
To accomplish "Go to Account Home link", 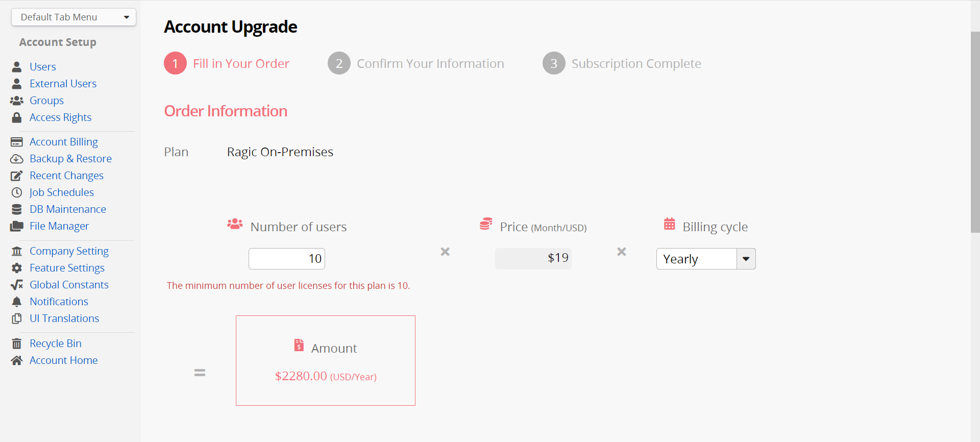I will tap(64, 360).
